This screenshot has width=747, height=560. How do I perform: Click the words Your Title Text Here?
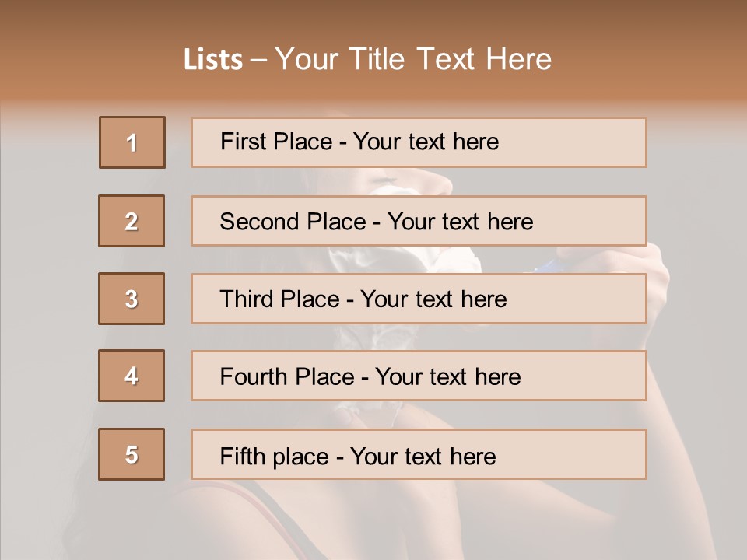413,59
